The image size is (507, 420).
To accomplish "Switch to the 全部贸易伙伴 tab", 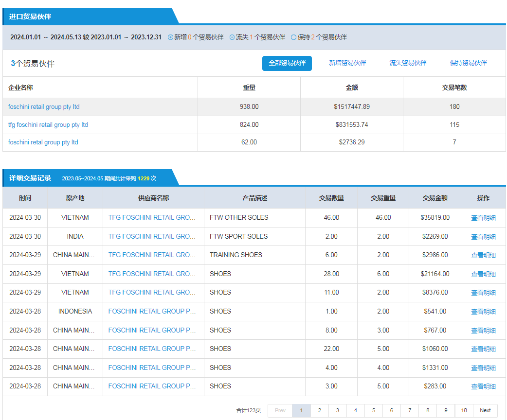I will [287, 63].
